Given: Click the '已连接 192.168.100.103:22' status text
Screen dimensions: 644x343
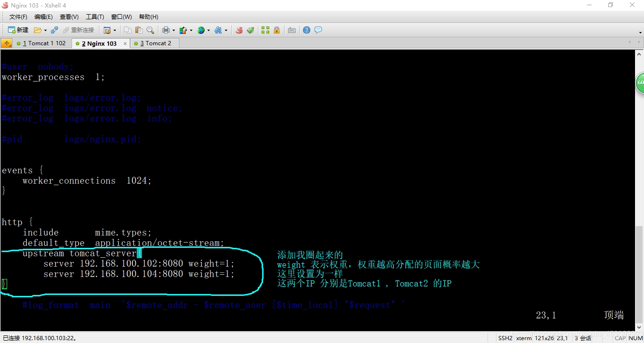Looking at the screenshot, I should point(40,338).
